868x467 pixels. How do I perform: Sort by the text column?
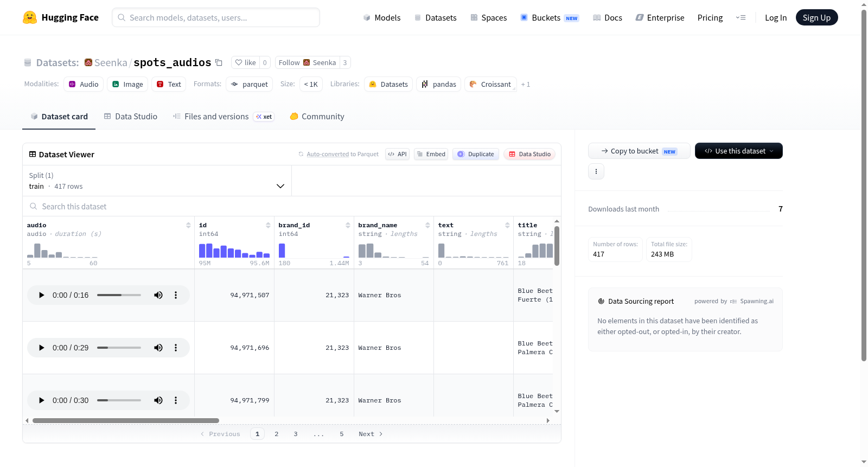[x=507, y=225]
